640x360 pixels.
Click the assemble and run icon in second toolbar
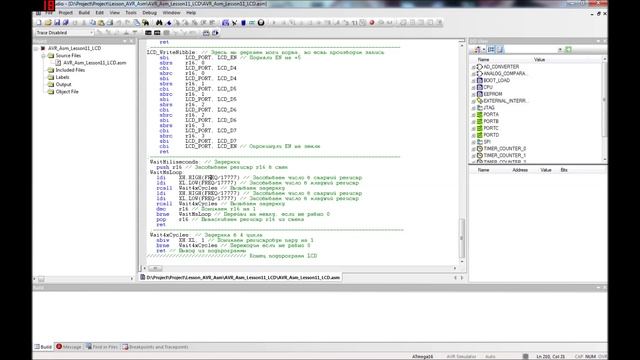pos(215,33)
